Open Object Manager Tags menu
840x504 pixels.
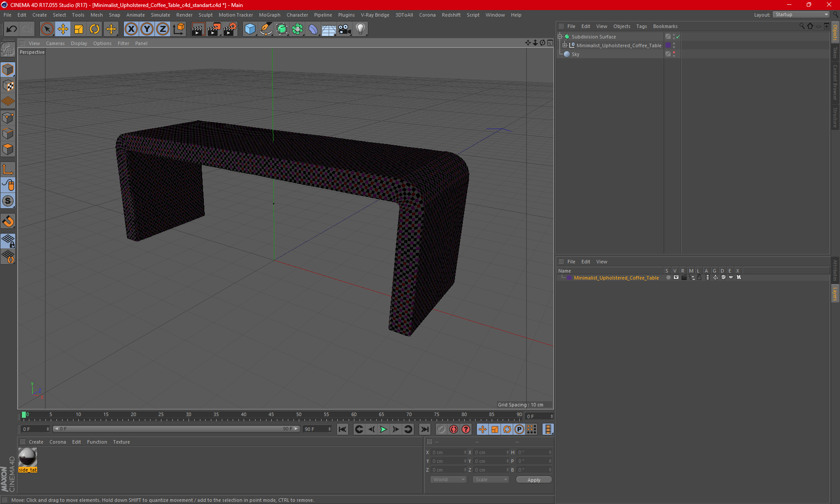[x=641, y=26]
